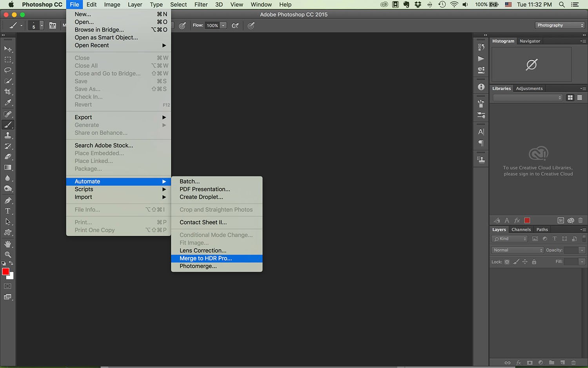Select the Clone Stamp tool
The width and height of the screenshot is (588, 368).
point(8,135)
